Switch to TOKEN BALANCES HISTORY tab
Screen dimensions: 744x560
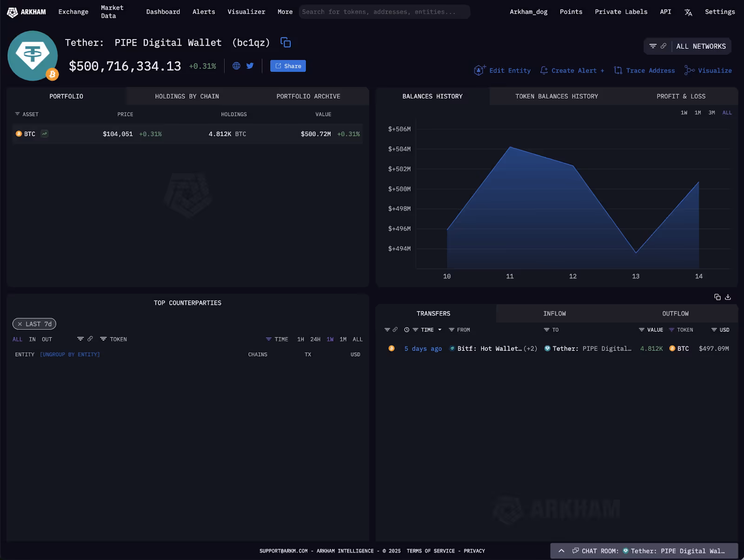(x=557, y=96)
